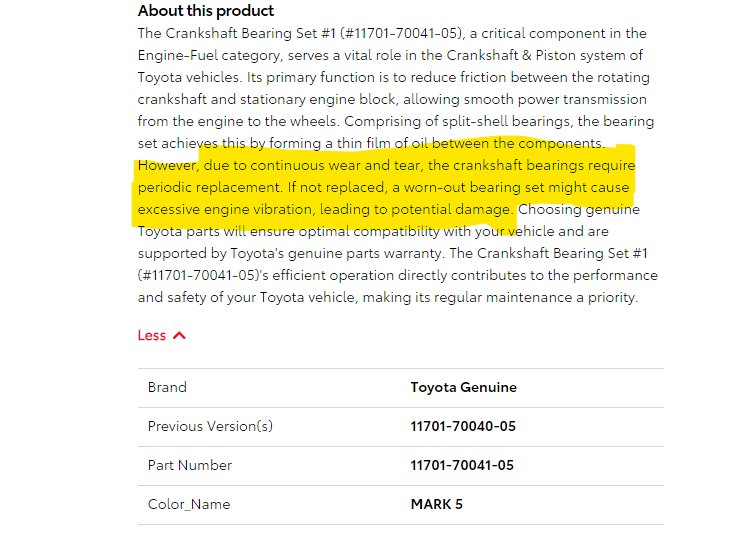
Task: Click the red chevron-up icon beside Less
Action: pos(179,336)
